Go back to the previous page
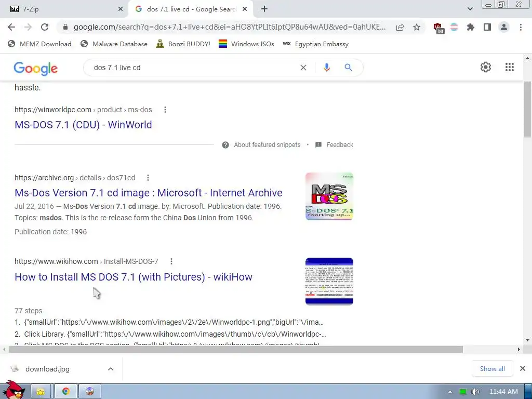532x399 pixels. click(11, 27)
